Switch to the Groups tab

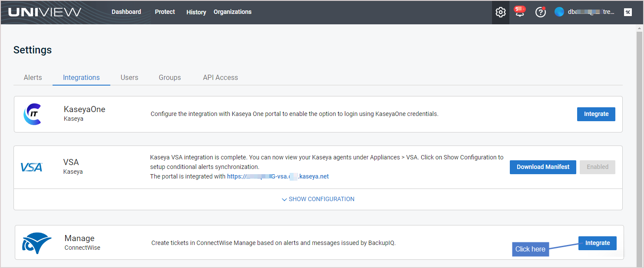pyautogui.click(x=170, y=77)
